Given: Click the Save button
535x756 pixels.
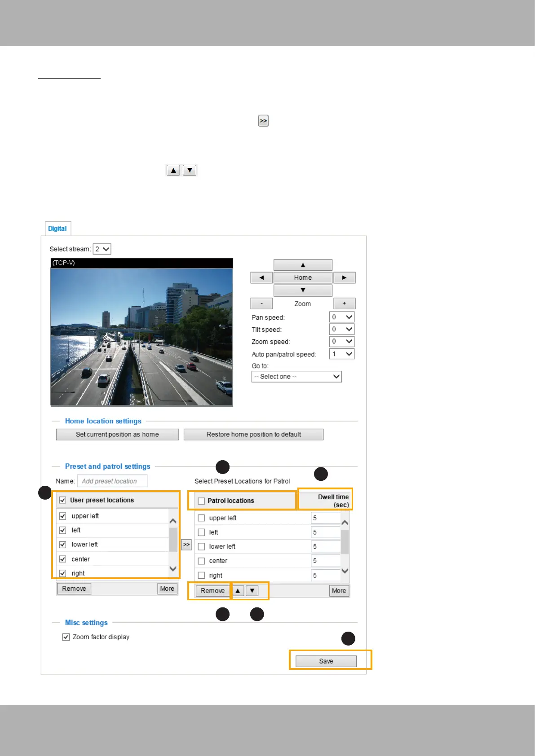Looking at the screenshot, I should pyautogui.click(x=326, y=661).
